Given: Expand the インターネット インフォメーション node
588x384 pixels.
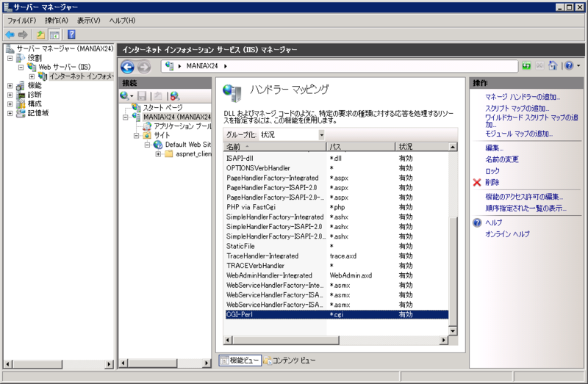Looking at the screenshot, I should coord(32,76).
